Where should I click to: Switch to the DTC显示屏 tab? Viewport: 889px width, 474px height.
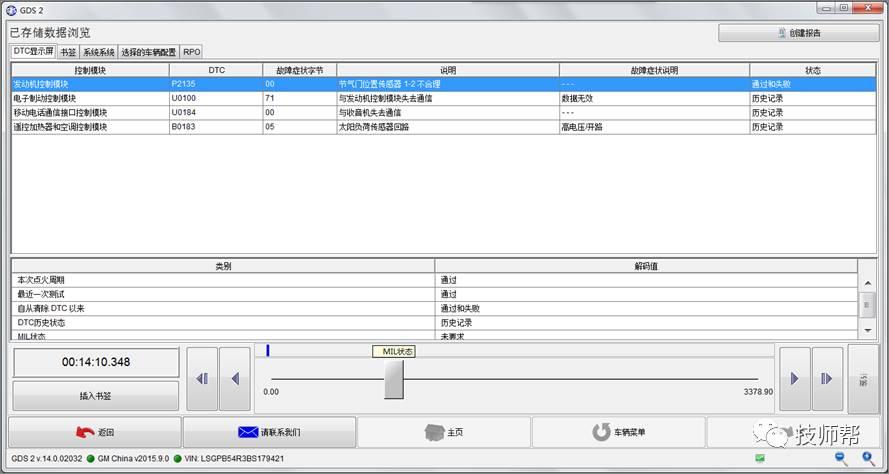point(33,52)
